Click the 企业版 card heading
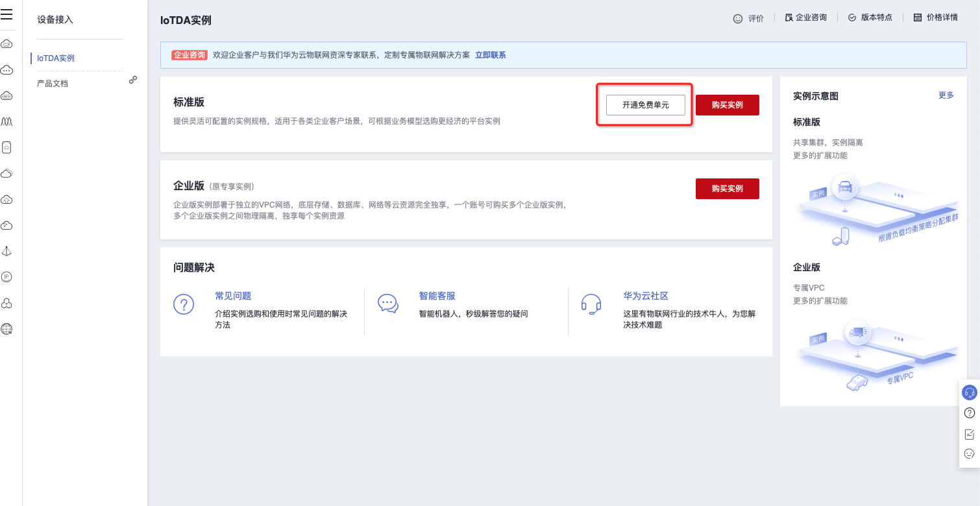The image size is (980, 506). [189, 186]
